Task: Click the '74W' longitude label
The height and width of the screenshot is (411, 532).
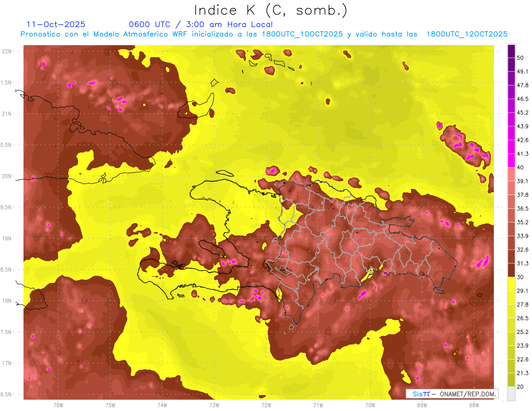Action: pos(162,405)
